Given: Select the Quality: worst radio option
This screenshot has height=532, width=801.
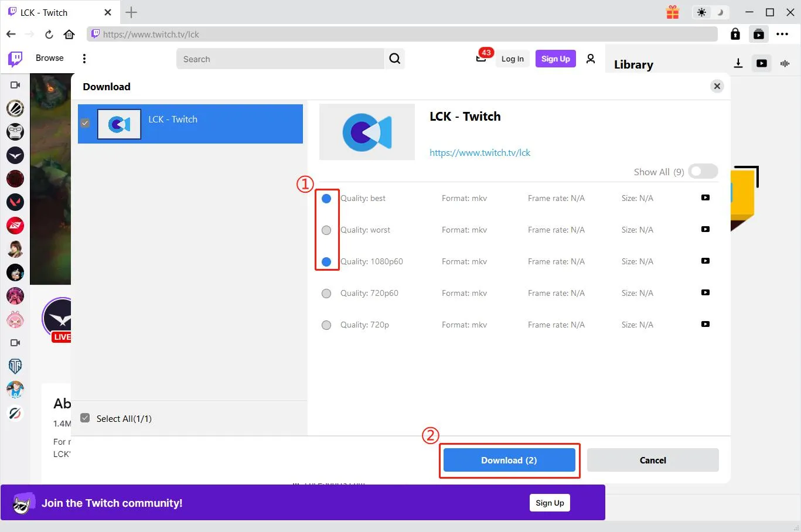Looking at the screenshot, I should (x=326, y=230).
